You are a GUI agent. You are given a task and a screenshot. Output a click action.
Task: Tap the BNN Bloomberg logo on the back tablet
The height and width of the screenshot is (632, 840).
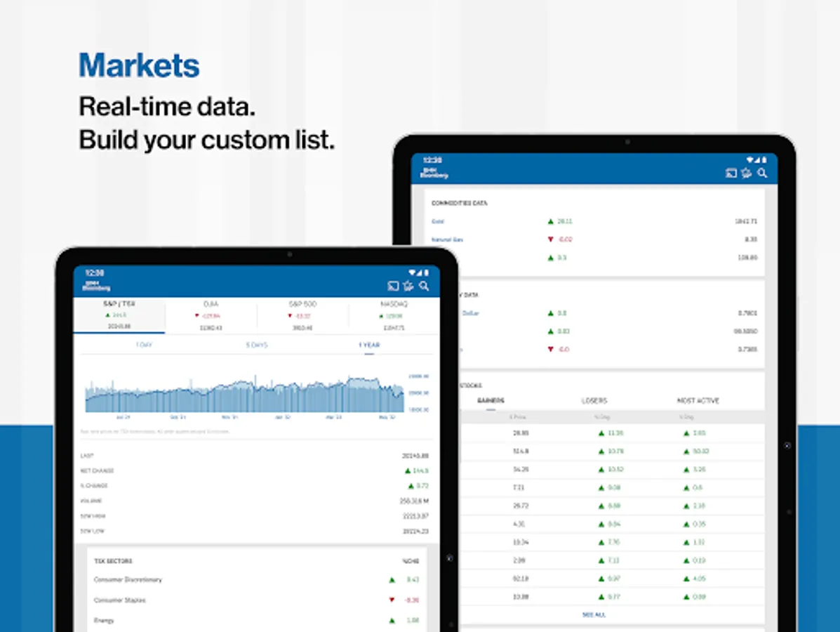(x=434, y=173)
